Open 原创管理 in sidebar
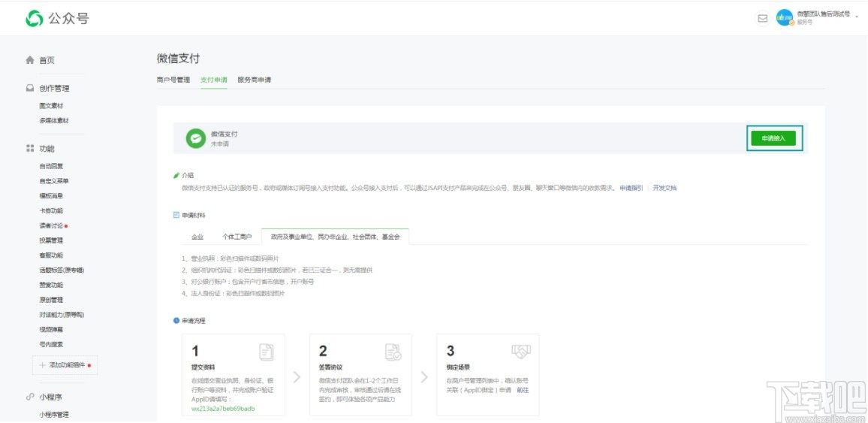The image size is (868, 423). pos(51,300)
